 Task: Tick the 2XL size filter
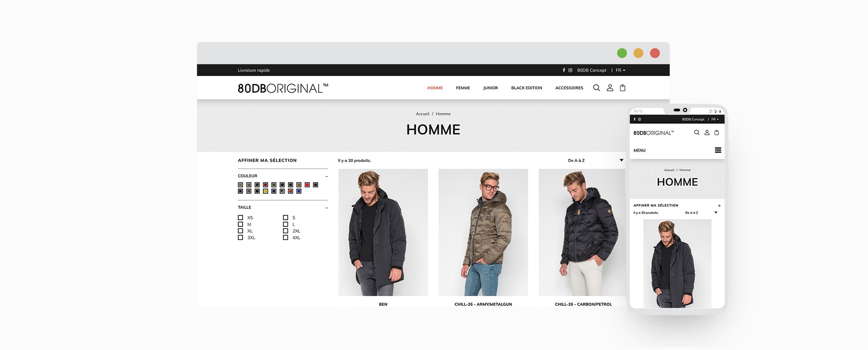(285, 231)
